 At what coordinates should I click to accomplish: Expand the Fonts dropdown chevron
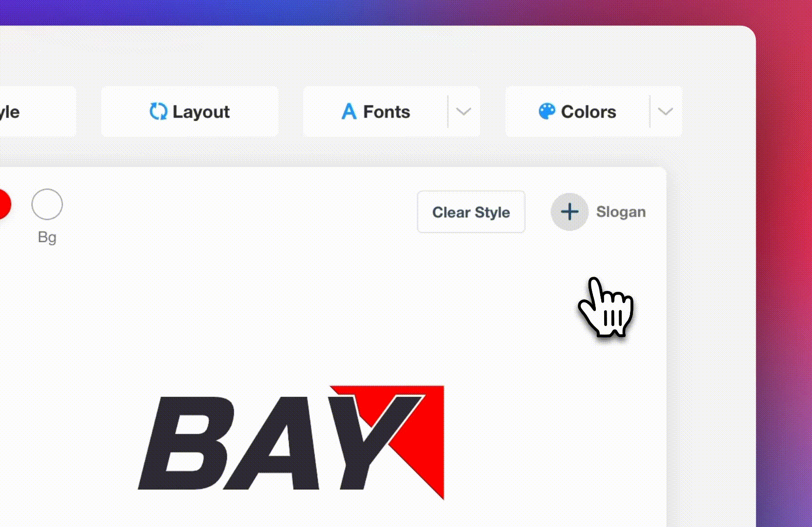click(464, 111)
